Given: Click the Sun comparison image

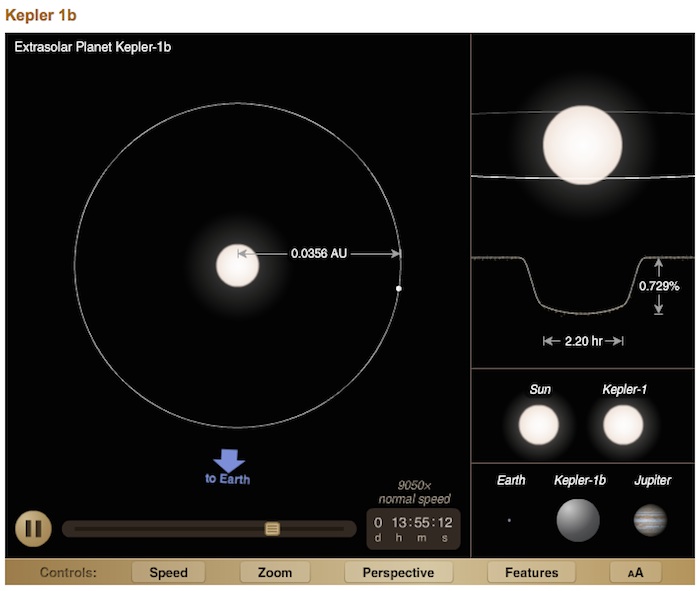Looking at the screenshot, I should tap(538, 426).
